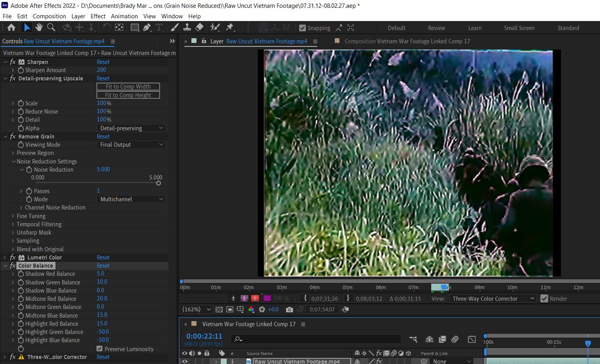The height and width of the screenshot is (364, 600).
Task: Click Fit to Comp Height button
Action: coord(128,95)
